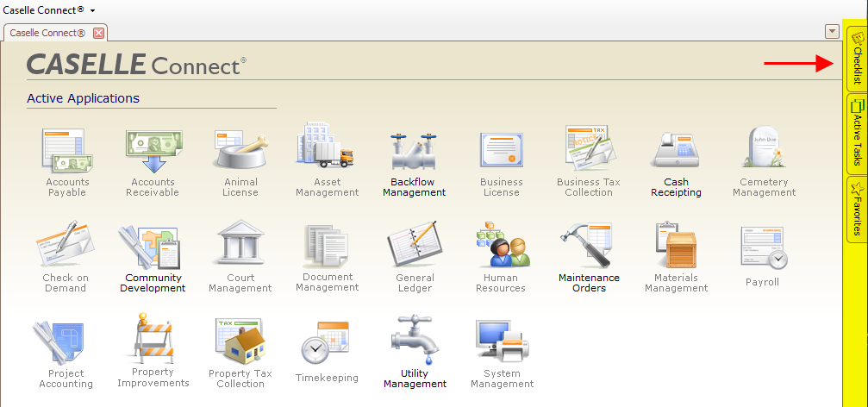Open Property Improvements barricade icon
This screenshot has width=868, height=407.
click(154, 338)
